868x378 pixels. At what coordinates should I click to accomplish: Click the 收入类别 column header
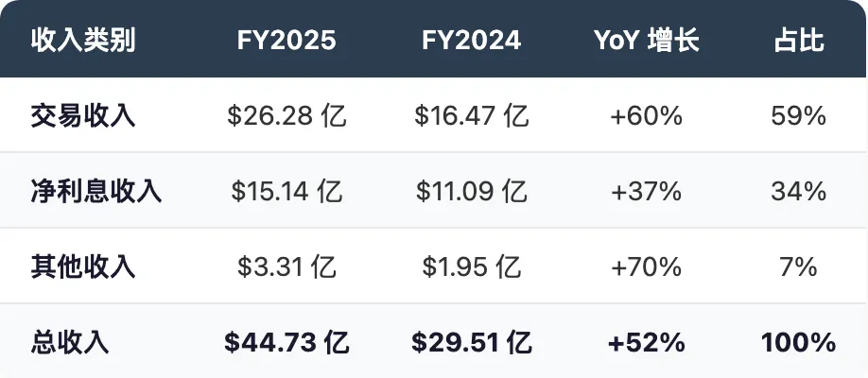click(x=83, y=41)
